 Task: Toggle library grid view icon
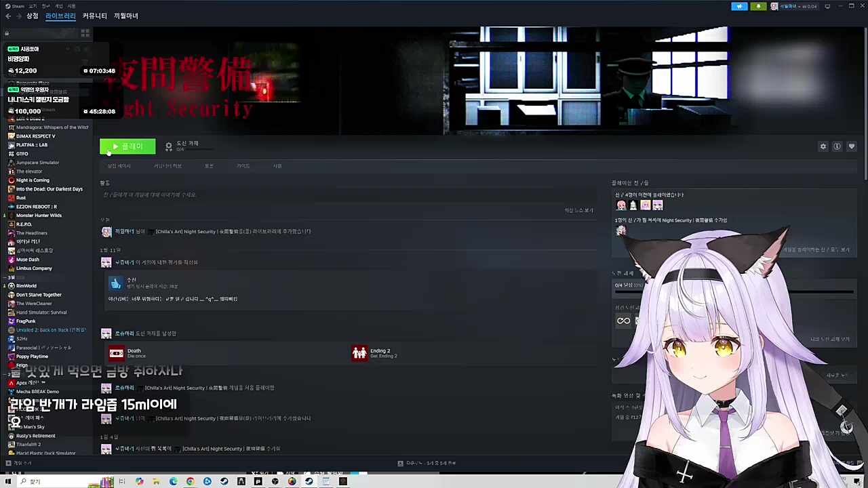(85, 33)
